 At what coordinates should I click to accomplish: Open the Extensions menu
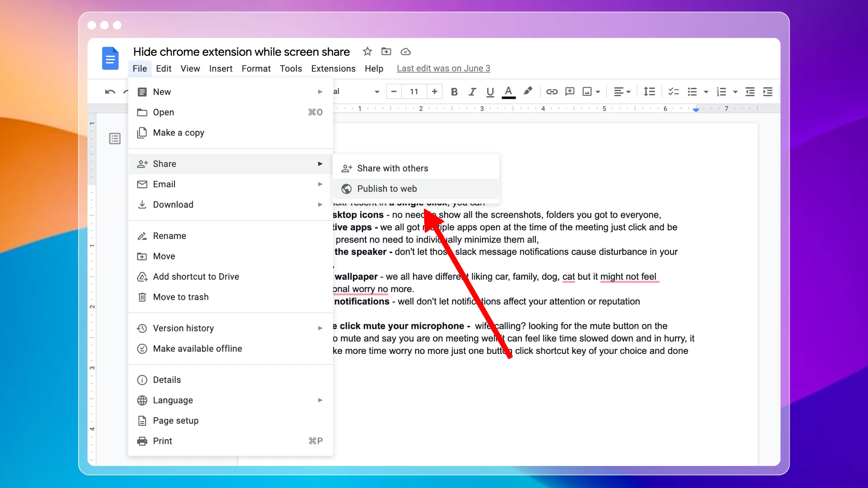point(333,68)
